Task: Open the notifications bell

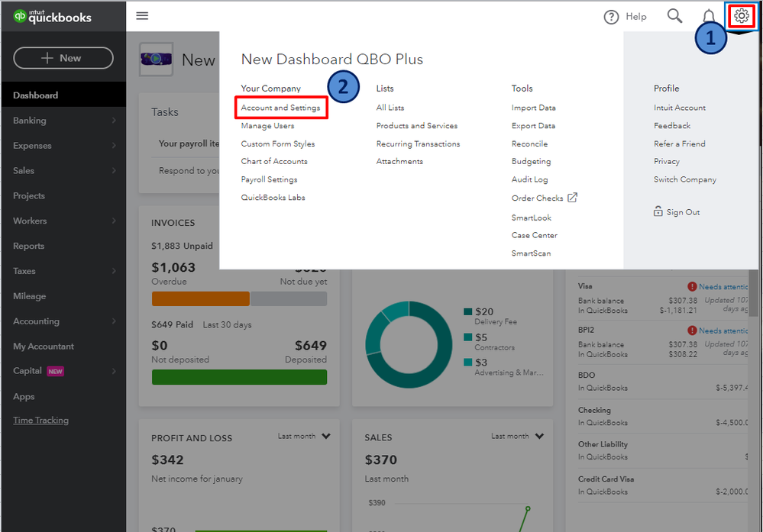Action: (x=709, y=17)
